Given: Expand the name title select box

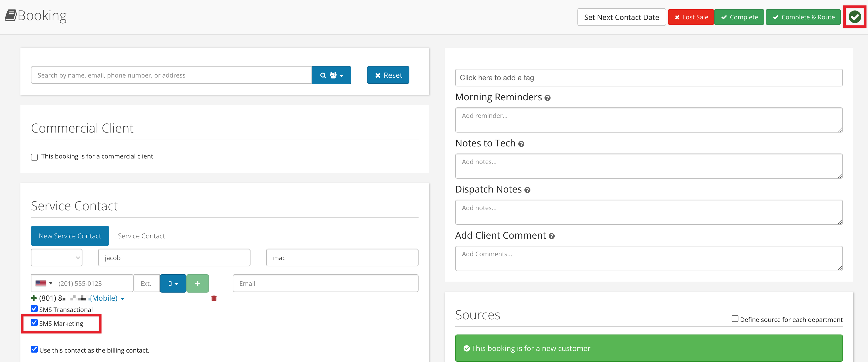Looking at the screenshot, I should (57, 257).
